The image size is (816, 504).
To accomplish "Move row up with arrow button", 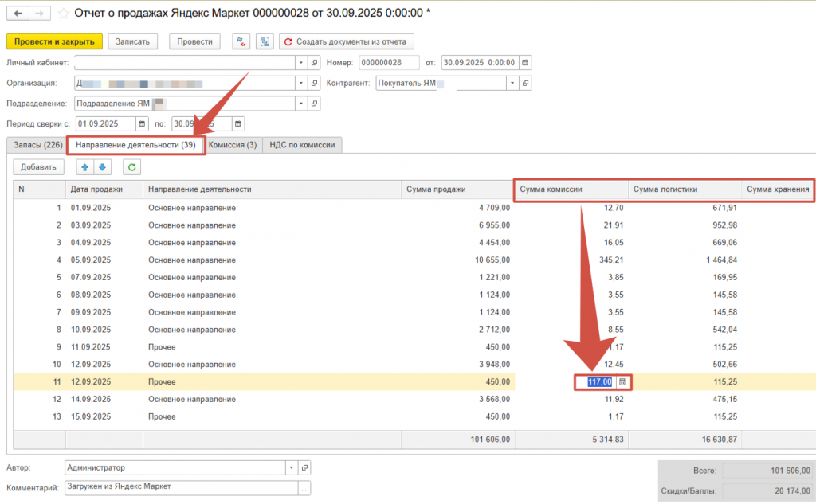I will click(85, 166).
